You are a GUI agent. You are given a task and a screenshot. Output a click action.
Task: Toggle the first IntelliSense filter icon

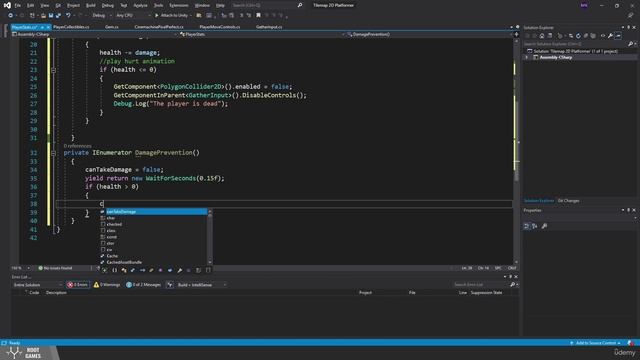tap(105, 270)
